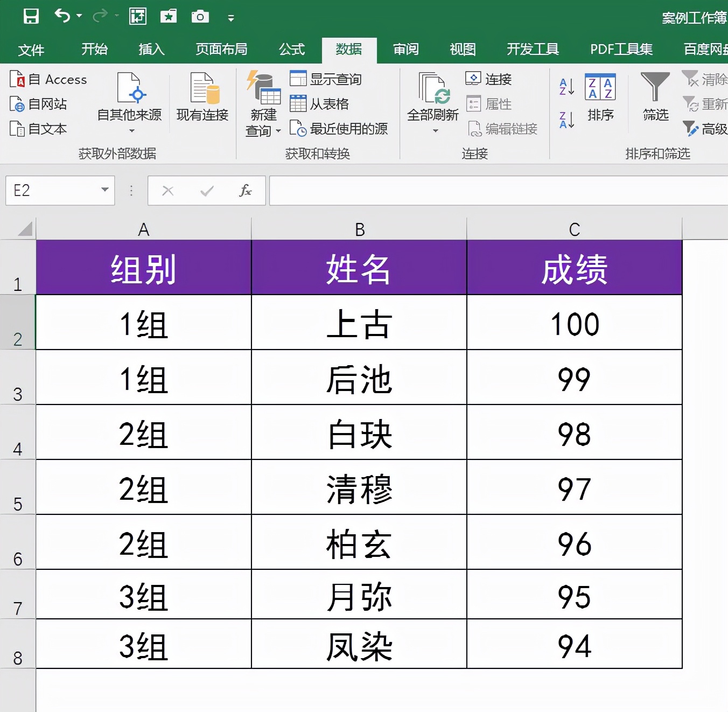
Task: Select the cell with score 100
Action: click(575, 323)
